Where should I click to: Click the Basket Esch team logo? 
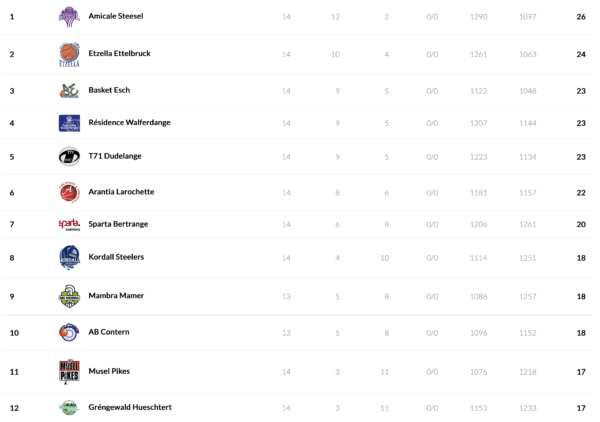point(68,91)
